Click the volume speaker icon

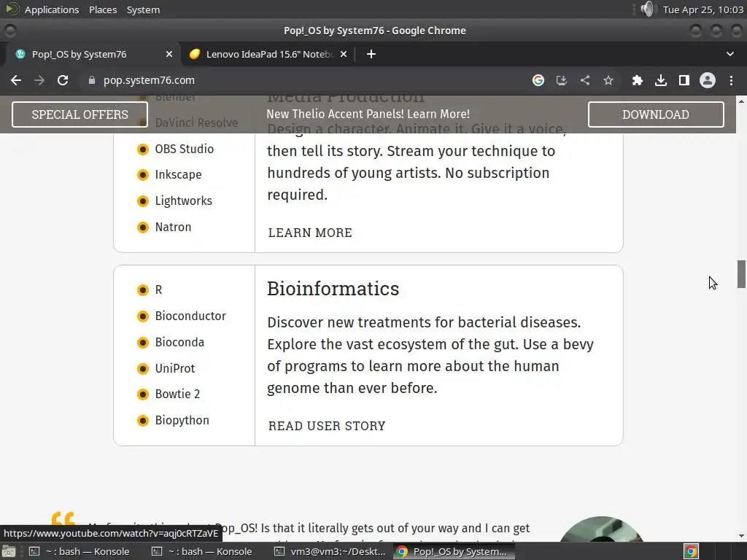click(x=648, y=9)
